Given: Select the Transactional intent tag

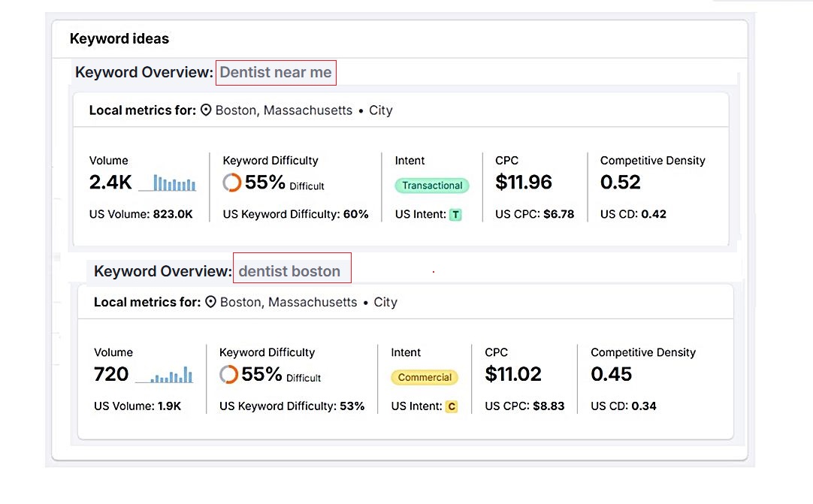Looking at the screenshot, I should click(x=432, y=186).
